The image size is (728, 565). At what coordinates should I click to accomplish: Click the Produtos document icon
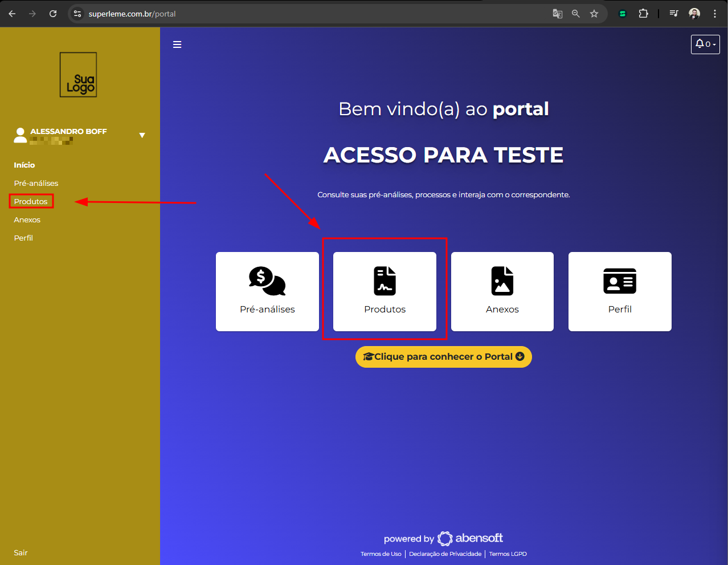(x=385, y=281)
